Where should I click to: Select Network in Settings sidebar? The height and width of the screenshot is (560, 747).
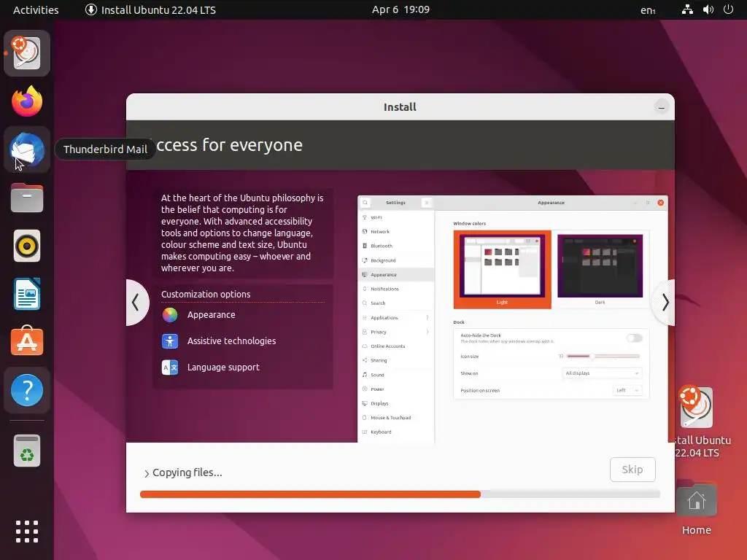point(396,231)
